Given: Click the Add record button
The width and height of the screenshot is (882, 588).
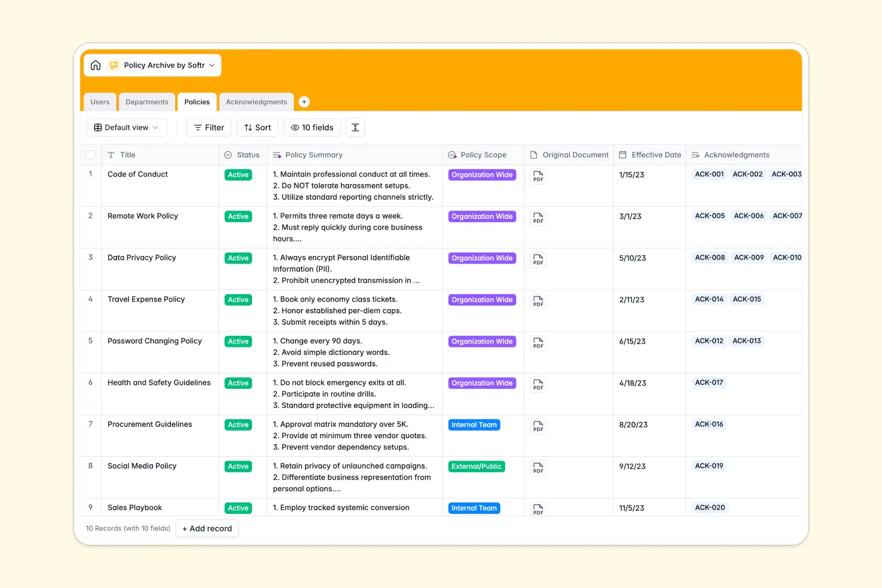Looking at the screenshot, I should pyautogui.click(x=207, y=528).
